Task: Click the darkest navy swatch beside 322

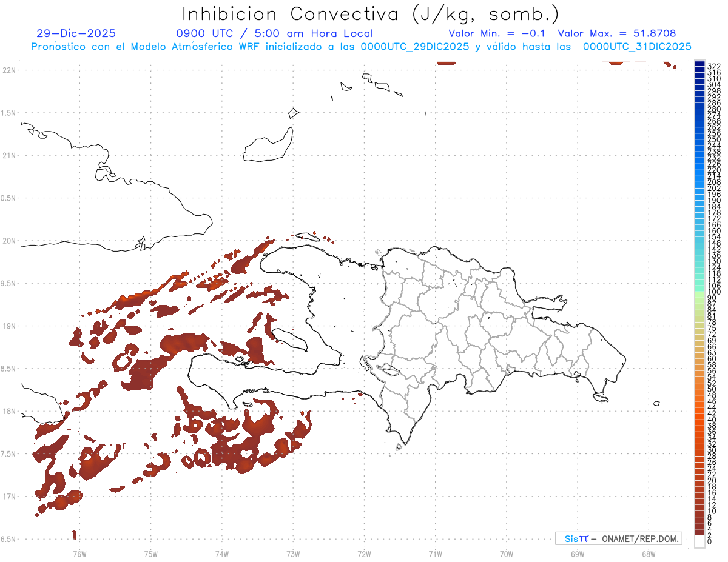Action: coord(699,65)
